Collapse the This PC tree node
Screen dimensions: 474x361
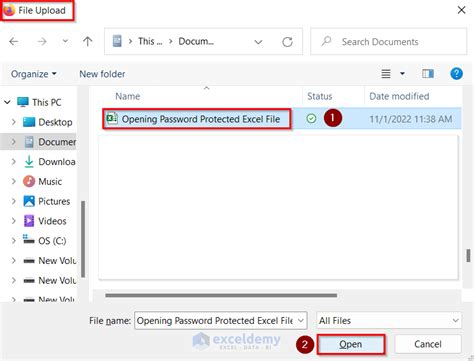[8, 102]
